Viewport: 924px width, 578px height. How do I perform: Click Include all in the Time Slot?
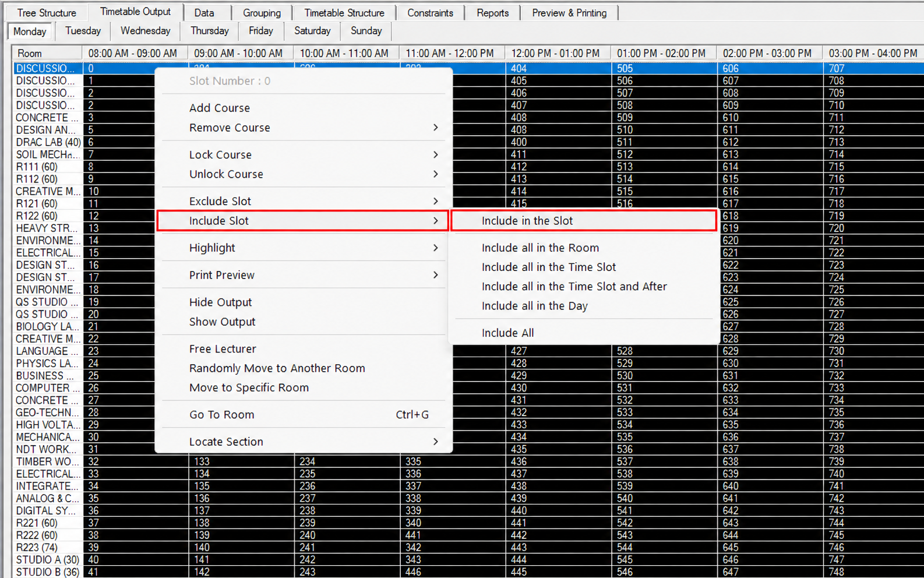pyautogui.click(x=584, y=267)
